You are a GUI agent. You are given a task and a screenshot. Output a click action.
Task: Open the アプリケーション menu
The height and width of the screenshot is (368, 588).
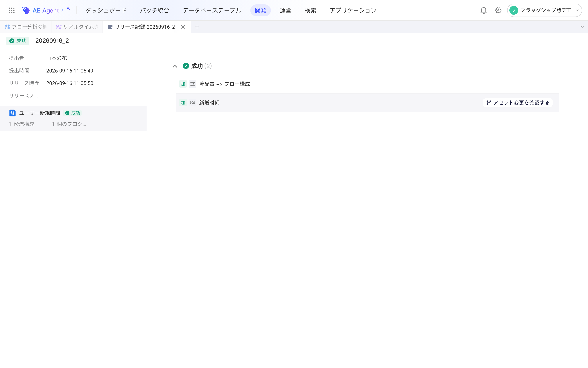(353, 10)
